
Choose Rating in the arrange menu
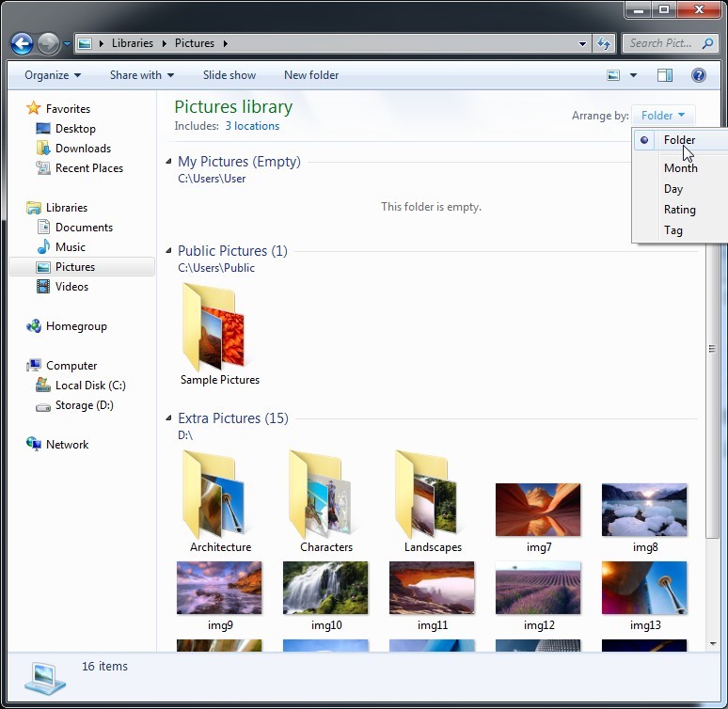679,210
